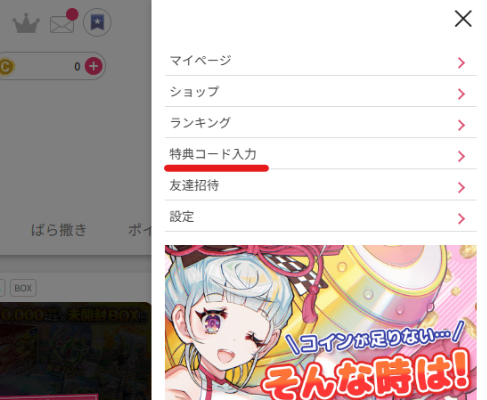Select the BOX filter tag
The height and width of the screenshot is (400, 487).
[23, 288]
